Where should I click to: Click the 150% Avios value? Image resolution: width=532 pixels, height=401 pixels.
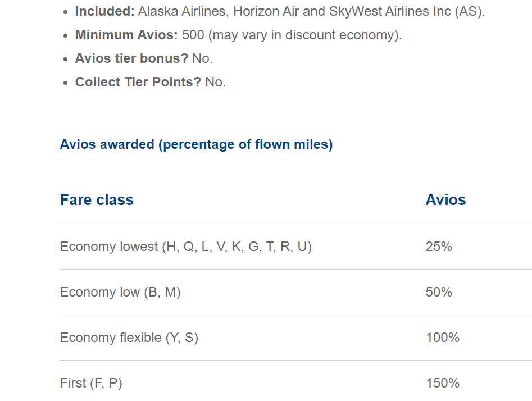point(443,383)
